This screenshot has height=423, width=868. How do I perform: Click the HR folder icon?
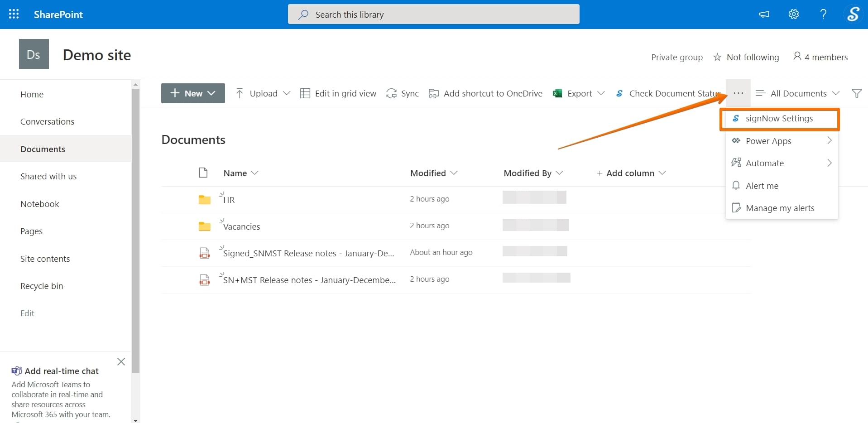pyautogui.click(x=205, y=200)
